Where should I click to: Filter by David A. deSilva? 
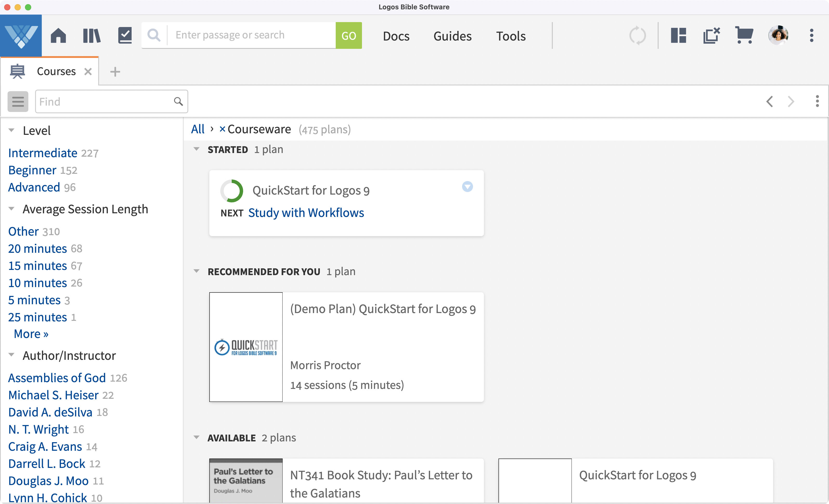50,412
